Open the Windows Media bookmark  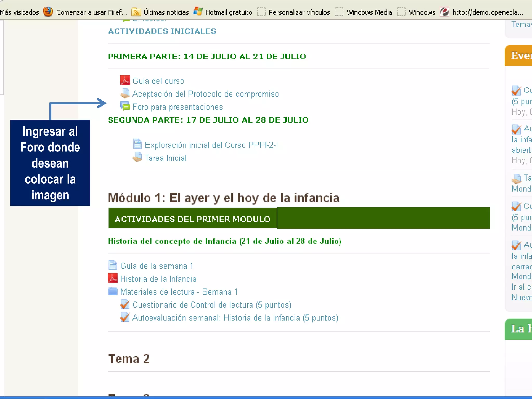tap(369, 12)
